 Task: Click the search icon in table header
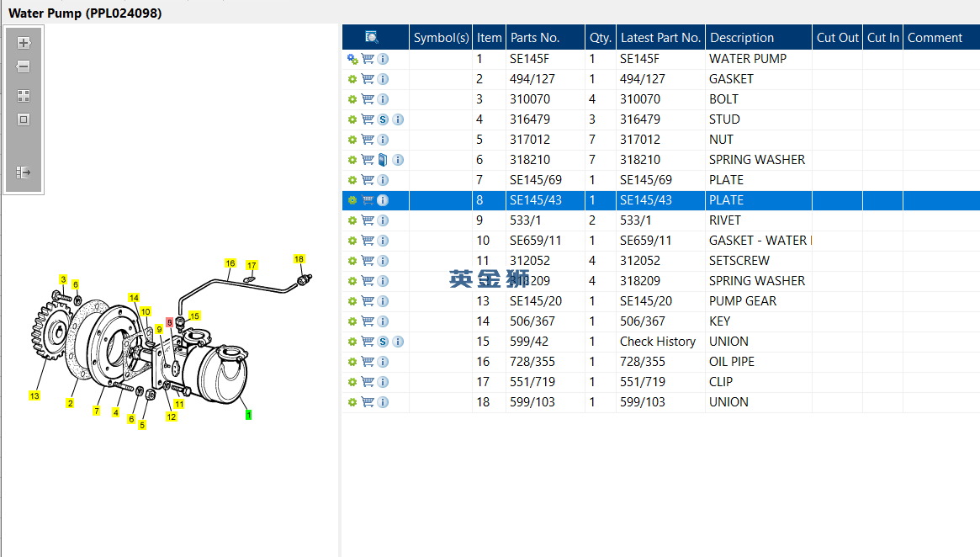coord(372,38)
